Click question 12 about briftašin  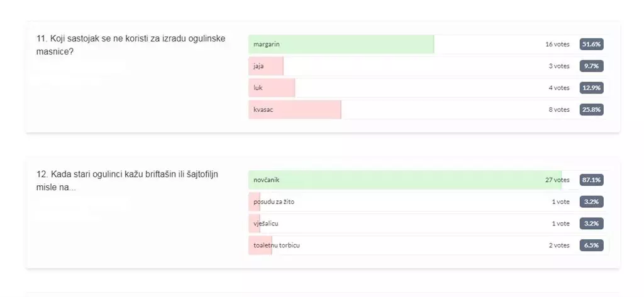tap(127, 181)
